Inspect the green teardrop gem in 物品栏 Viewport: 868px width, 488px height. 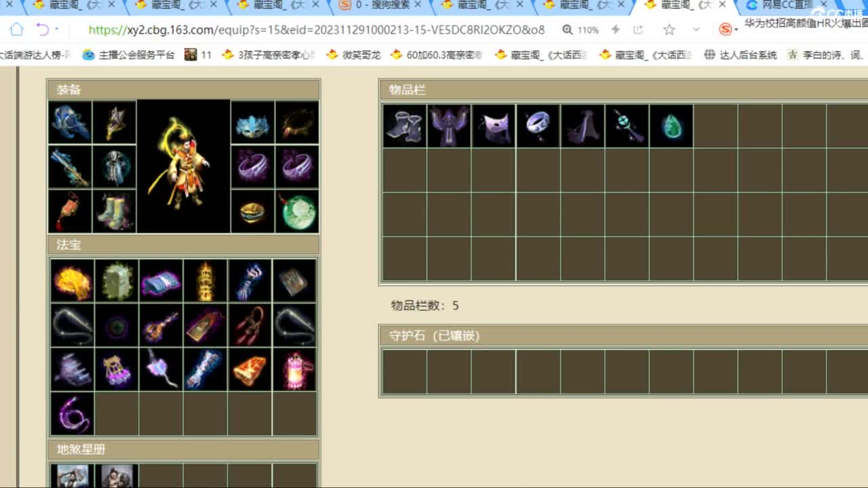point(671,125)
